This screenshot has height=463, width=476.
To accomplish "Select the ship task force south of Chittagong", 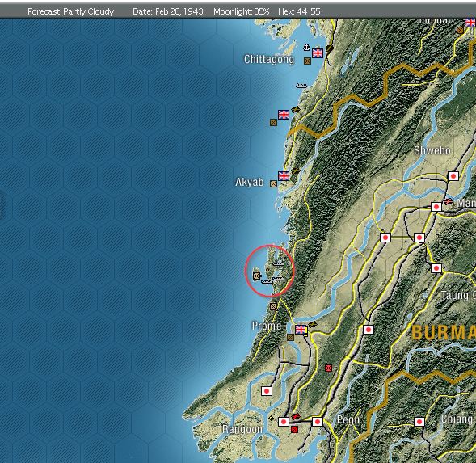I will click(301, 86).
